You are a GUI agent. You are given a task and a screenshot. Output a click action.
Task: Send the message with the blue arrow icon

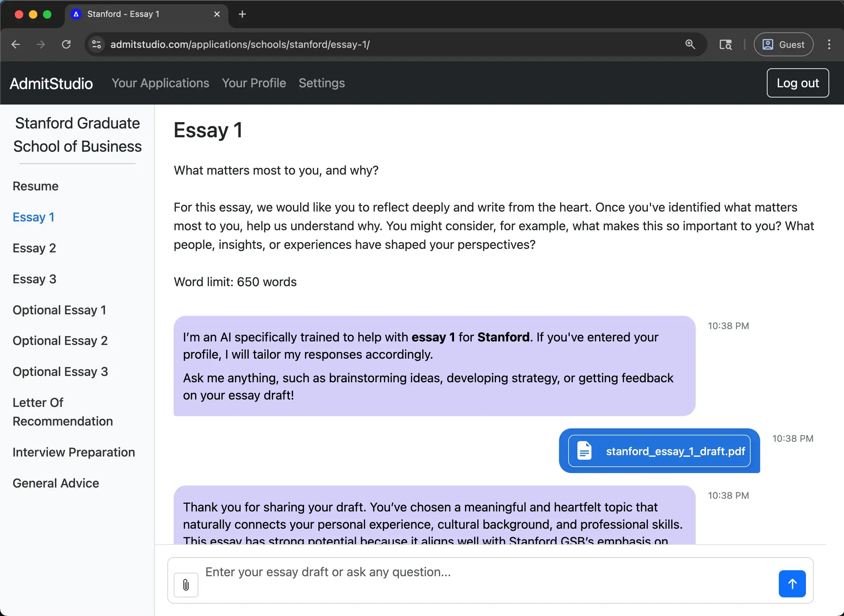click(x=793, y=584)
